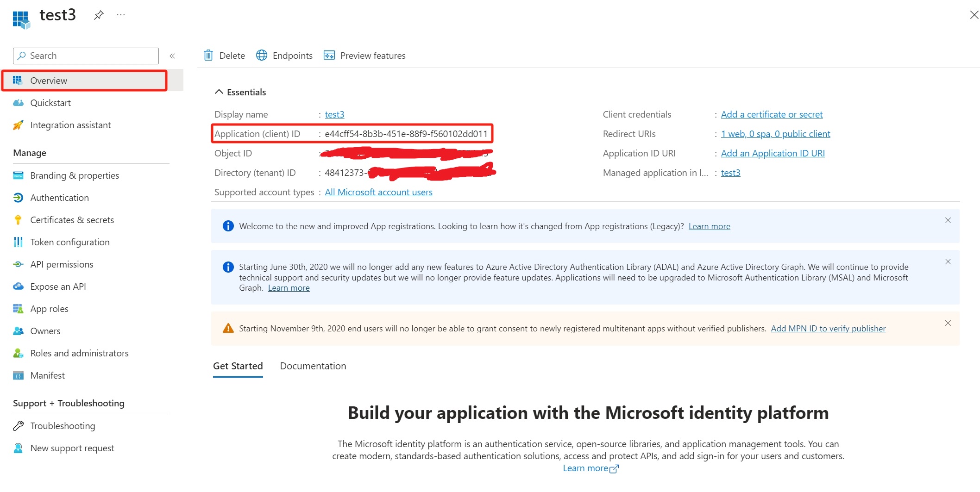This screenshot has width=980, height=492.
Task: Open Endpoints from the toolbar
Action: pyautogui.click(x=284, y=56)
